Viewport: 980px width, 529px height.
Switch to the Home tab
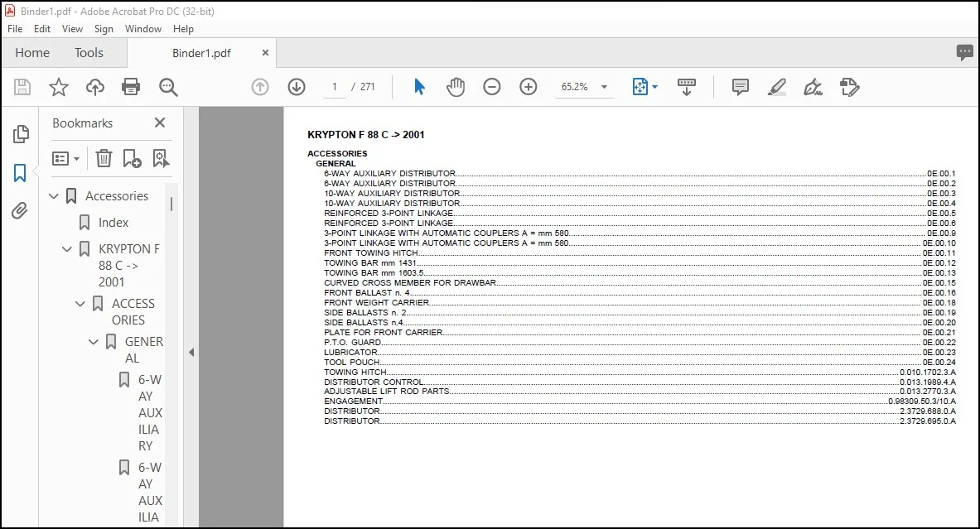point(32,53)
